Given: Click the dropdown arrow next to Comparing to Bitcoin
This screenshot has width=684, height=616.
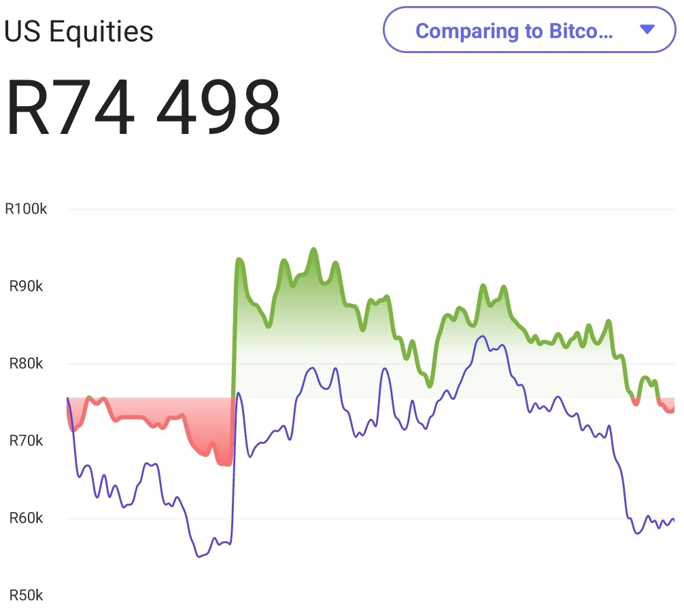Looking at the screenshot, I should click(x=647, y=31).
